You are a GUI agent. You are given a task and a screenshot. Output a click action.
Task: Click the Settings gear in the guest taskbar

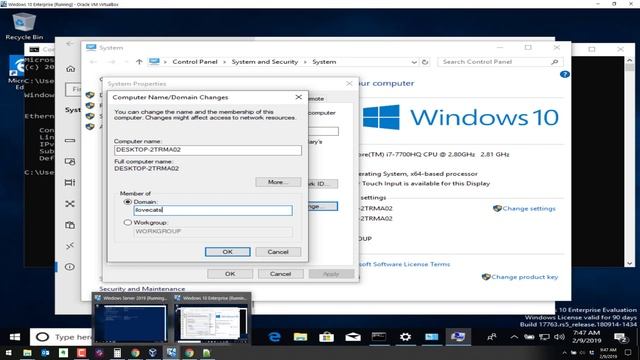coord(405,337)
